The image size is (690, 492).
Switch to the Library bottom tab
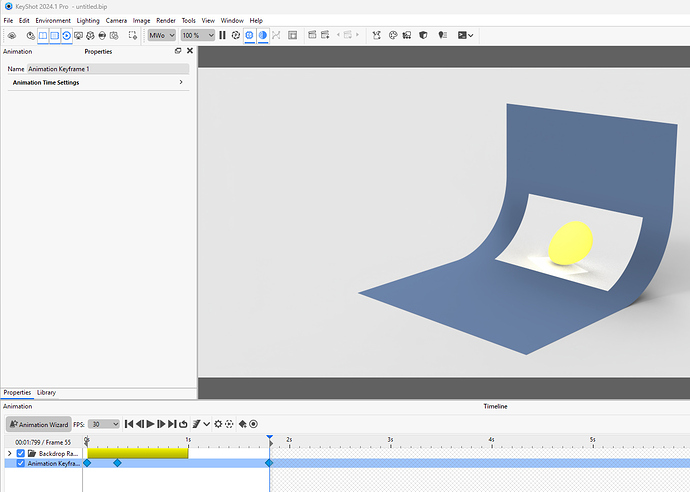pyautogui.click(x=46, y=393)
